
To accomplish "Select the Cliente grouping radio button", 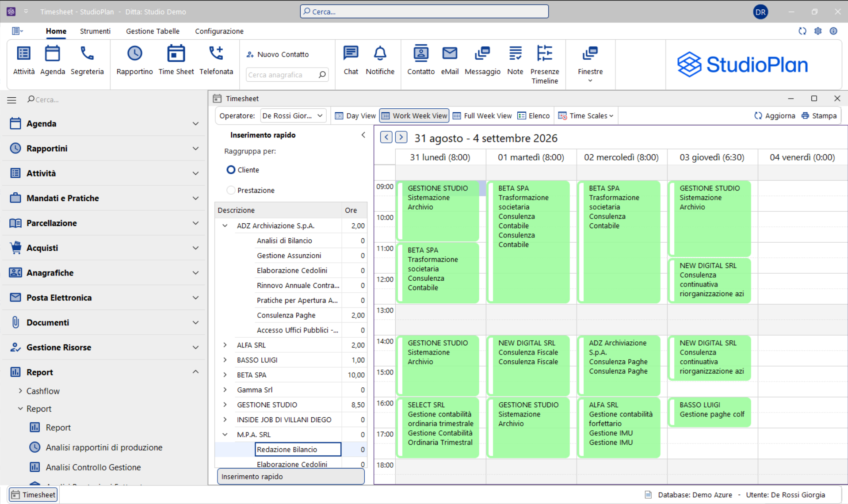I will (x=231, y=170).
